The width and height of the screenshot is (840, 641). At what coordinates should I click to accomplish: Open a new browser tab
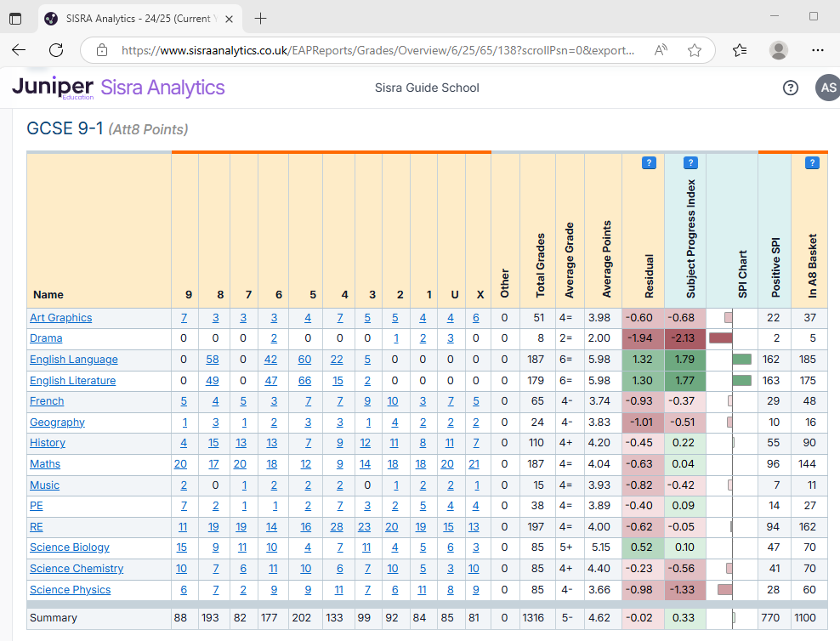[259, 17]
